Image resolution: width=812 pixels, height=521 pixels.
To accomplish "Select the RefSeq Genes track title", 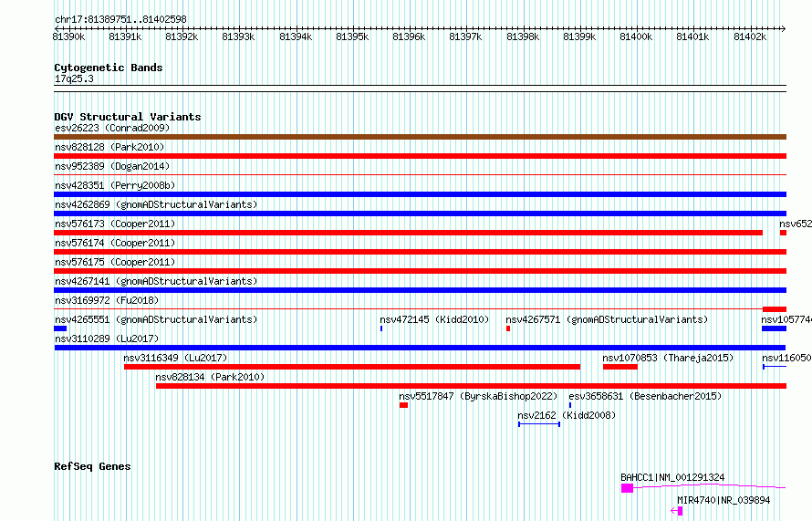I will [x=92, y=466].
